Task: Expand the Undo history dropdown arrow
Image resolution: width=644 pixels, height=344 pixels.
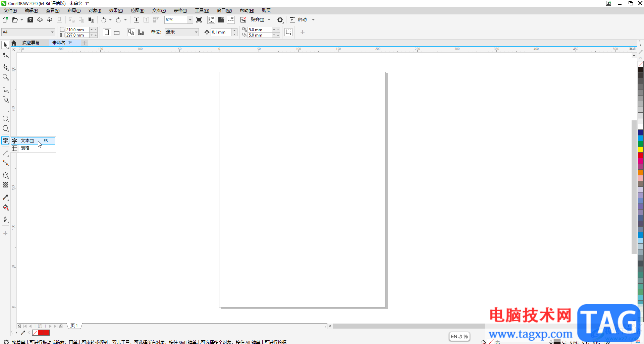Action: click(x=110, y=20)
